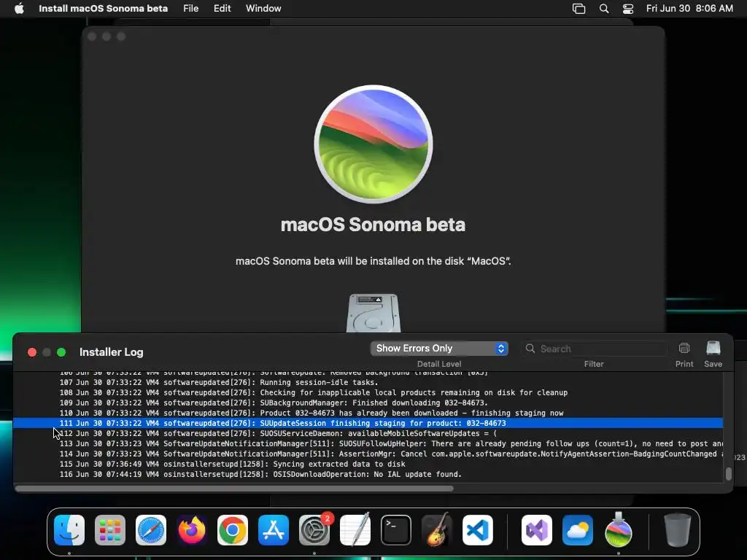Viewport: 747px width, 560px height.
Task: Click the macOS Sonoma logo image
Action: (x=373, y=144)
